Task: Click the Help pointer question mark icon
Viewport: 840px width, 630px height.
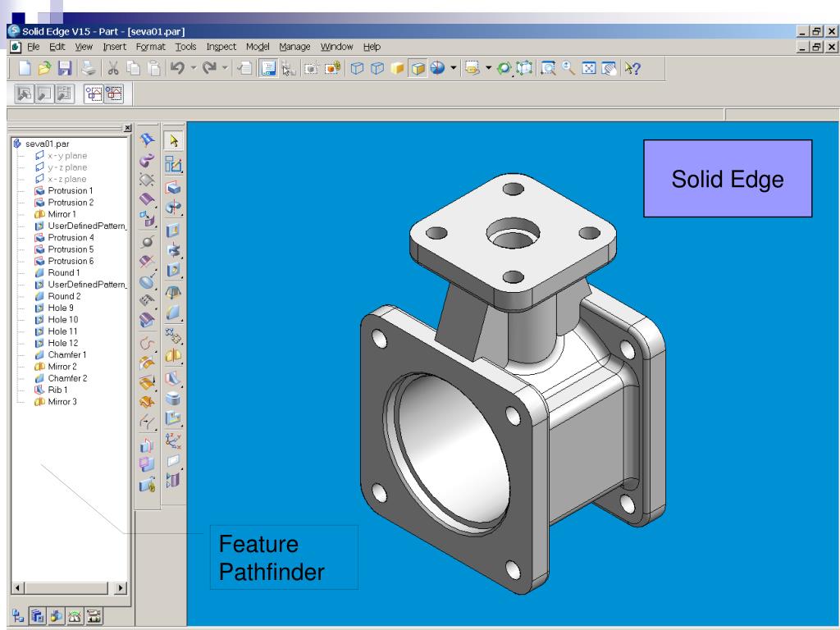Action: coord(632,68)
